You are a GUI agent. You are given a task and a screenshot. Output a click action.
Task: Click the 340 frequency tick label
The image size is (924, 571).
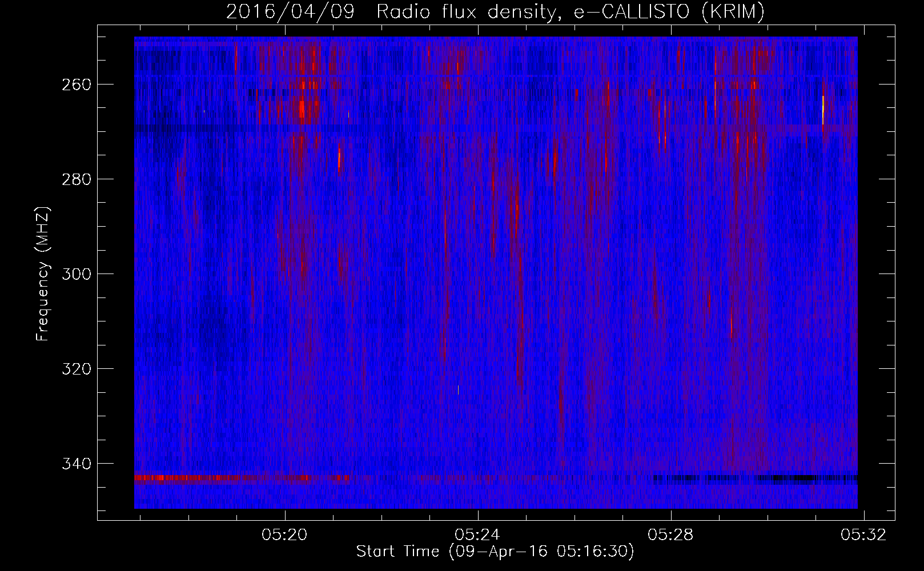tap(75, 464)
